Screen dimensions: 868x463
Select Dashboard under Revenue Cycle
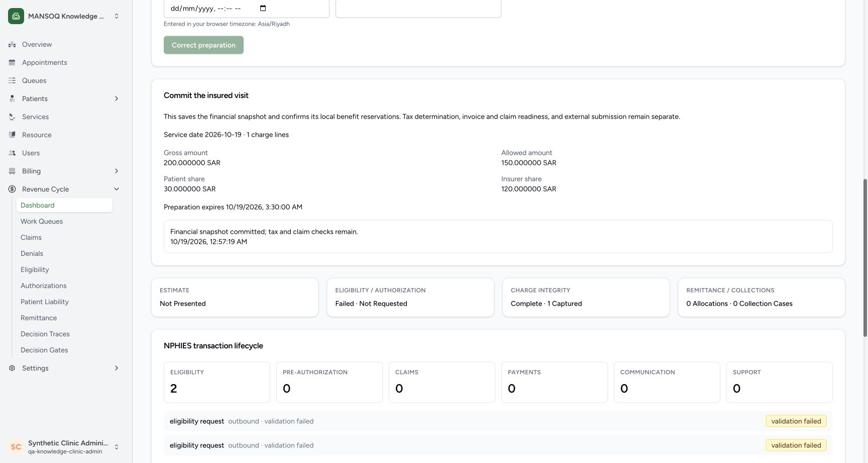click(64, 205)
